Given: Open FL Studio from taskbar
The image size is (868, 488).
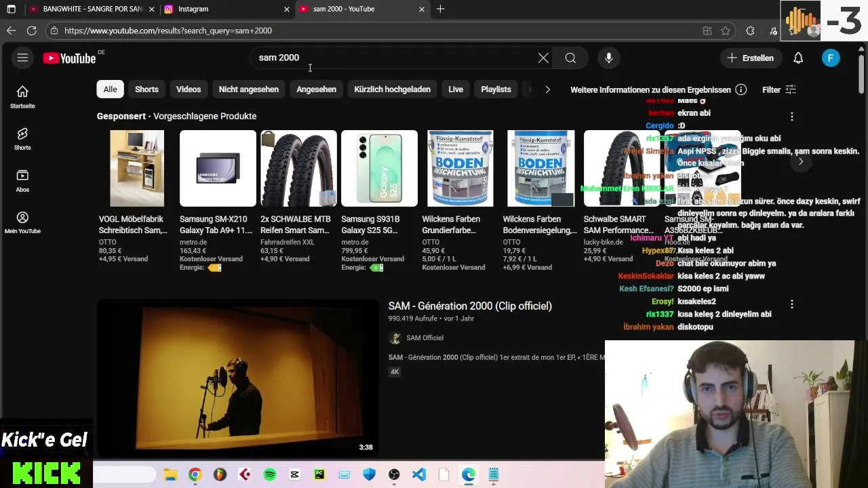Looking at the screenshot, I should coord(220,474).
